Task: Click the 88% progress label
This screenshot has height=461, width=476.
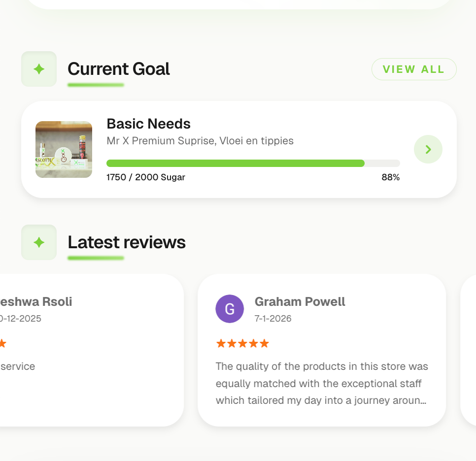Action: (x=390, y=177)
